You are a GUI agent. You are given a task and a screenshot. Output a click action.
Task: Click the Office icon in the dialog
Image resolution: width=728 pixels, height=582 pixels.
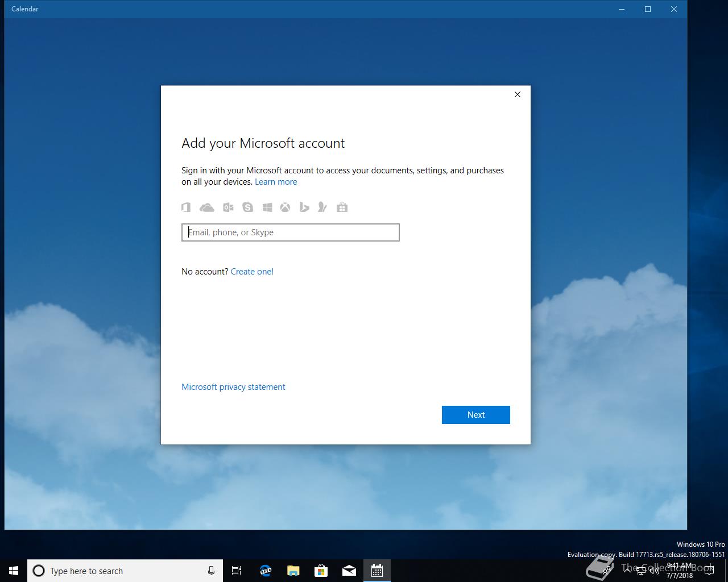pos(186,207)
